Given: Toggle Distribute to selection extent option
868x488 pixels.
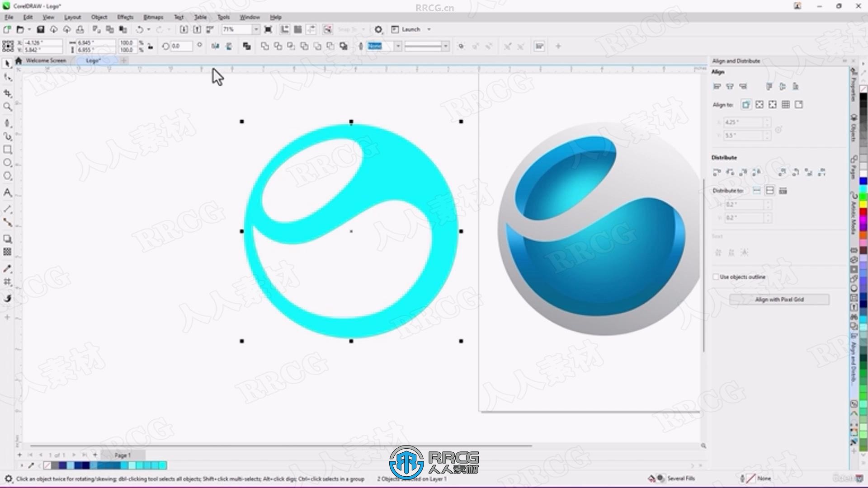Looking at the screenshot, I should tap(757, 191).
